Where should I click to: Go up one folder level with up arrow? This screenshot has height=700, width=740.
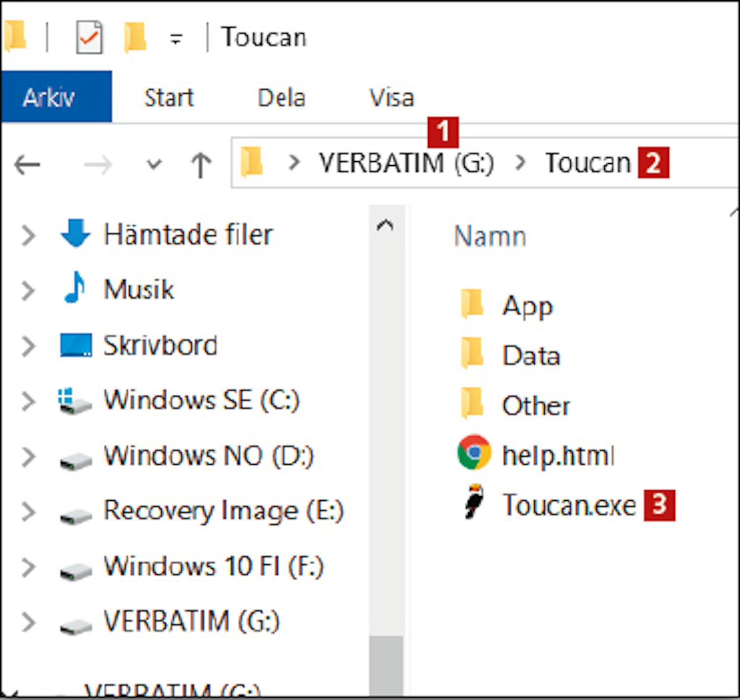[x=201, y=164]
